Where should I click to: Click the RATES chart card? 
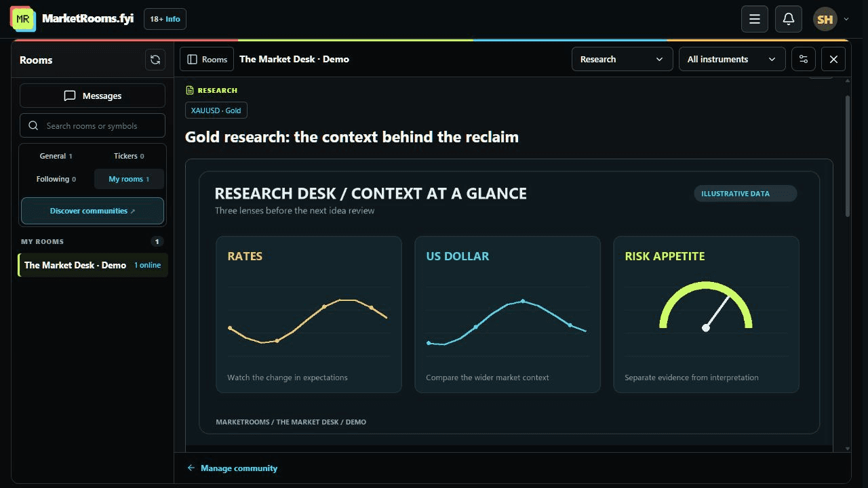(309, 314)
